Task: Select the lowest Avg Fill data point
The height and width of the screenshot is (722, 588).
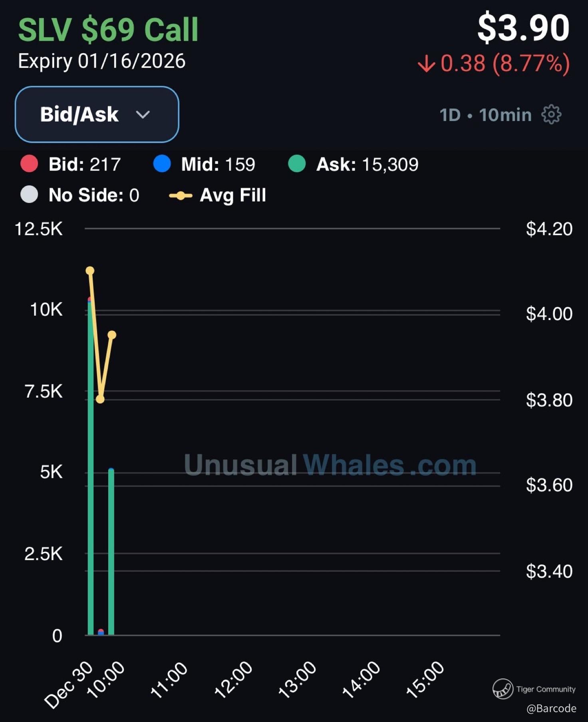Action: click(100, 399)
